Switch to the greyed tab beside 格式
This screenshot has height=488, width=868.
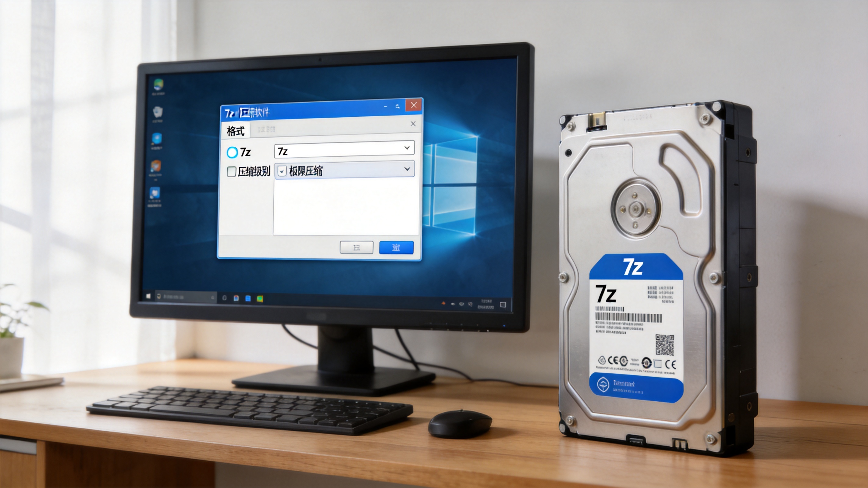coord(266,129)
